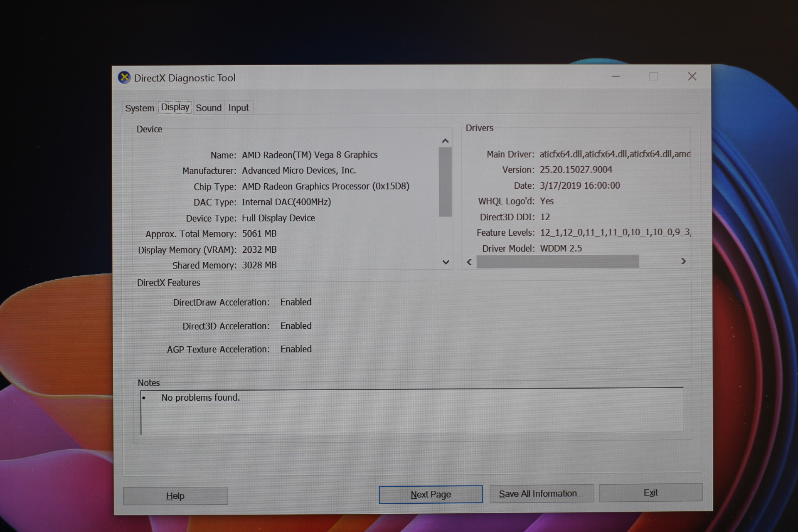Click the disabled maximize window button

(653, 76)
